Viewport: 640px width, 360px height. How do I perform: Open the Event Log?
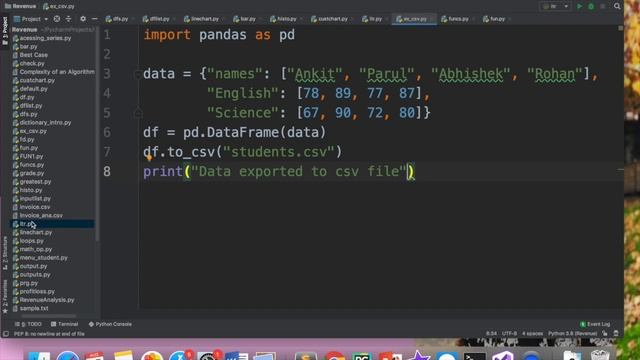click(595, 324)
